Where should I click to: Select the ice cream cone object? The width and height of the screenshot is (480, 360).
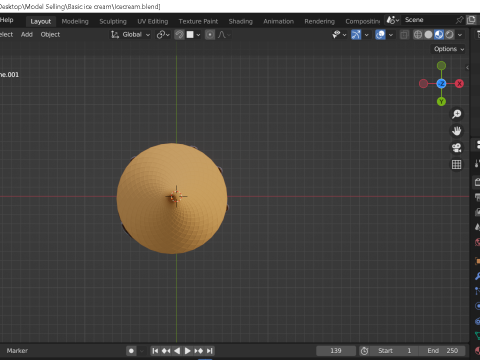(x=172, y=198)
